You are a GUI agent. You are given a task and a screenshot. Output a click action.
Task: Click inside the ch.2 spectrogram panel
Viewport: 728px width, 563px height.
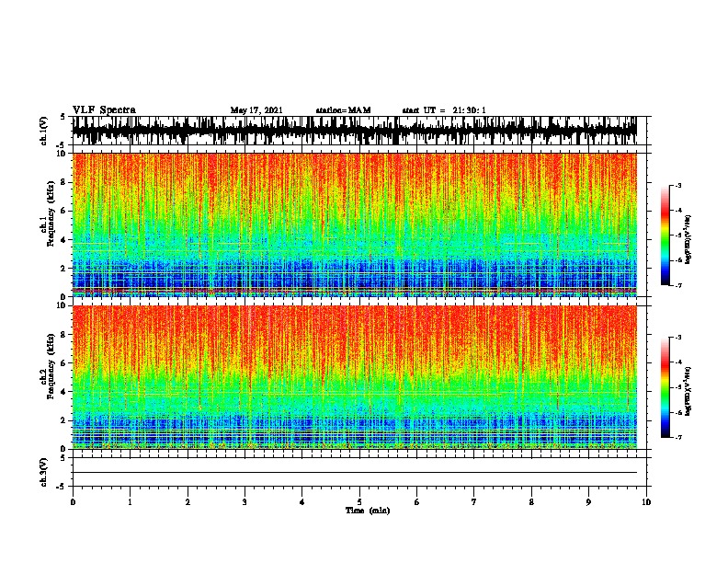point(359,377)
